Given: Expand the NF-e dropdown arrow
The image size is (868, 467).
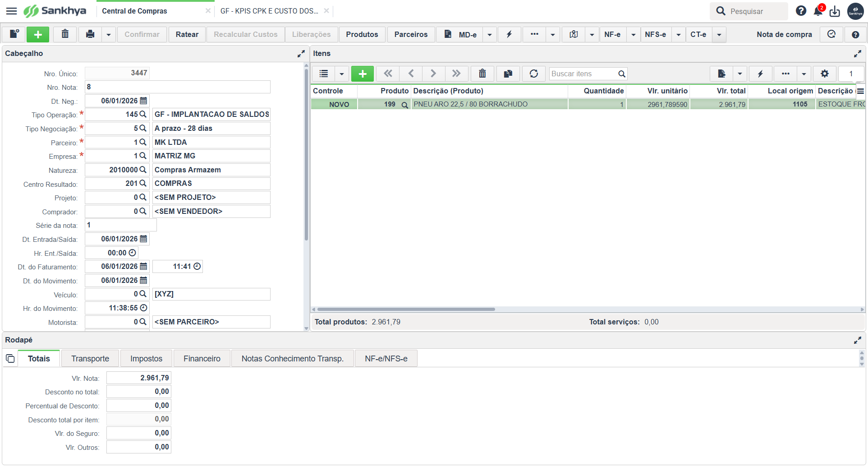Looking at the screenshot, I should point(634,34).
